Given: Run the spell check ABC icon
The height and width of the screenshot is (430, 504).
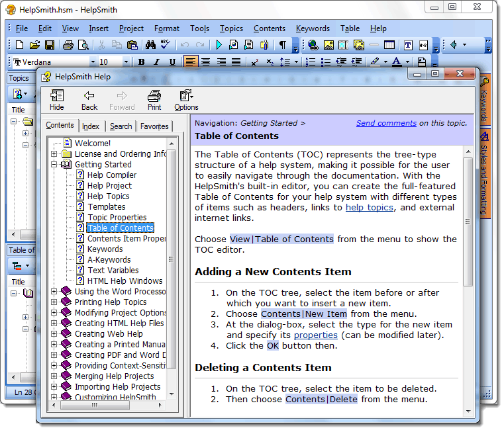Looking at the screenshot, I should coord(166,44).
